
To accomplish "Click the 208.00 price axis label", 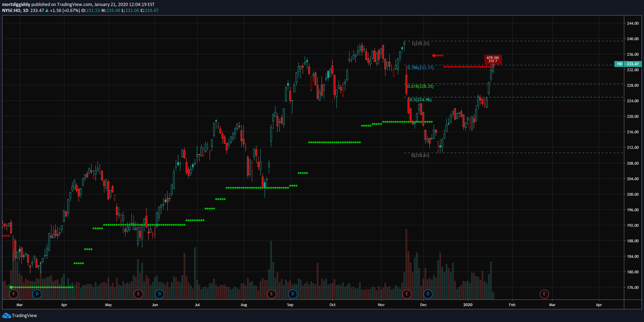I will 633,163.
